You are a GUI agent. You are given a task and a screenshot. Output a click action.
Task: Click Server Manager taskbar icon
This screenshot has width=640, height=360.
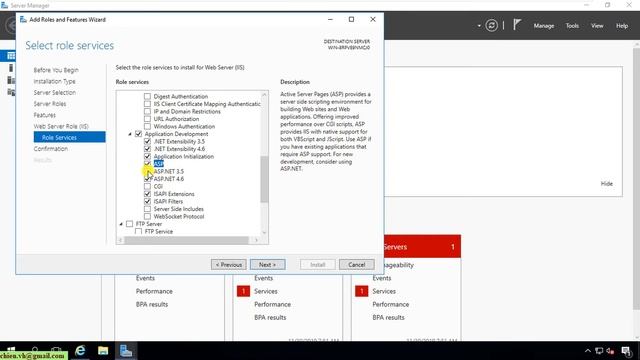[126, 351]
